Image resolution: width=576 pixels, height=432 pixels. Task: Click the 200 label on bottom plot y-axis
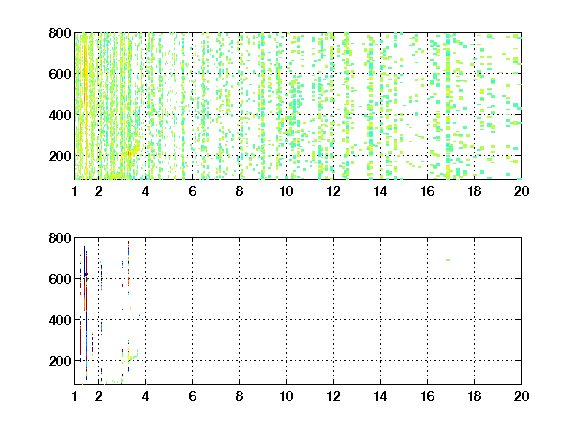[x=60, y=361]
